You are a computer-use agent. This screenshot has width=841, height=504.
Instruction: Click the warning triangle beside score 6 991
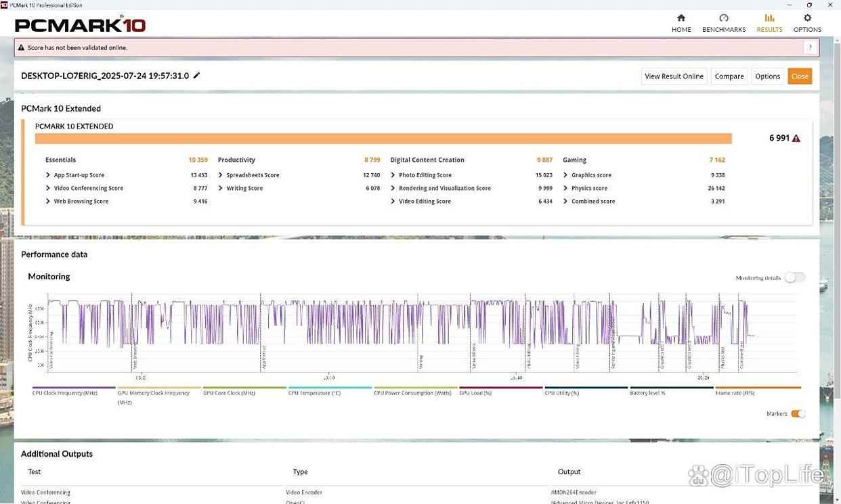tap(796, 138)
